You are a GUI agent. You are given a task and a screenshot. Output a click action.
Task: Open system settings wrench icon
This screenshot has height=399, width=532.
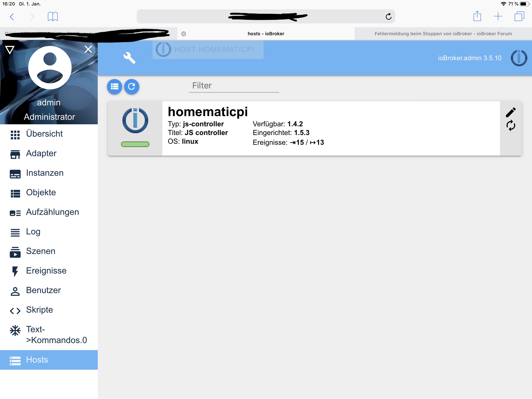(x=129, y=58)
